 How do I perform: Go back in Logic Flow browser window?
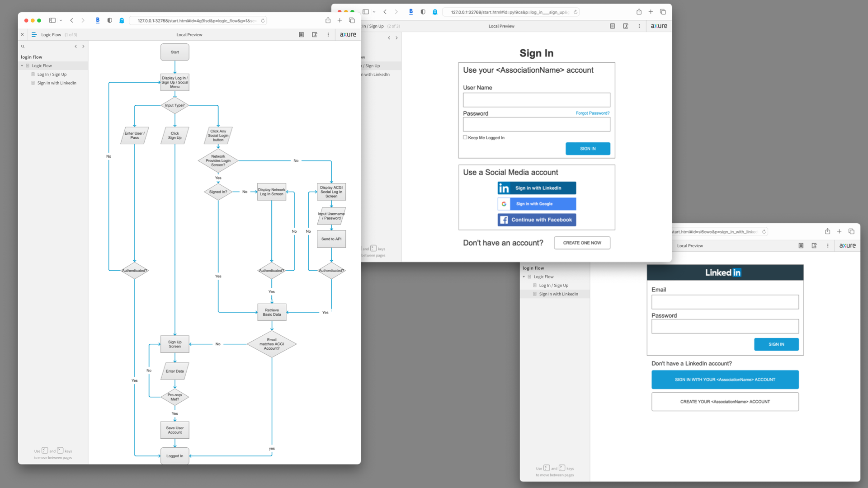(x=71, y=20)
